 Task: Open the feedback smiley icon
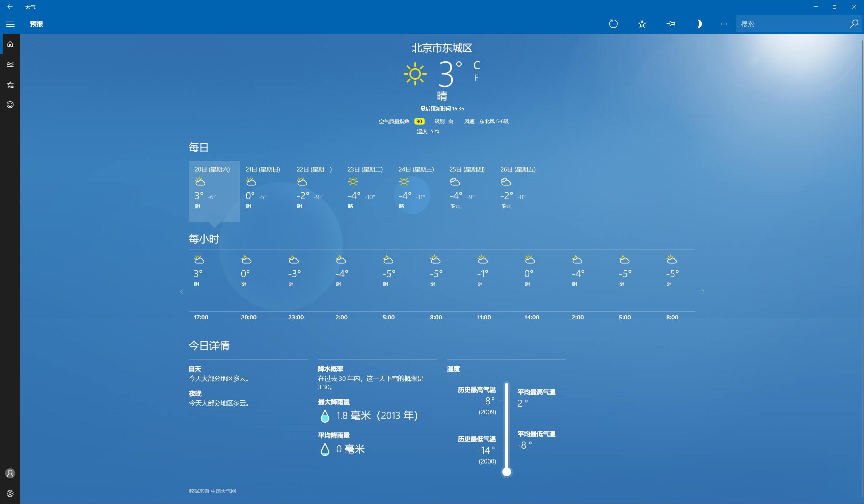pyautogui.click(x=10, y=105)
